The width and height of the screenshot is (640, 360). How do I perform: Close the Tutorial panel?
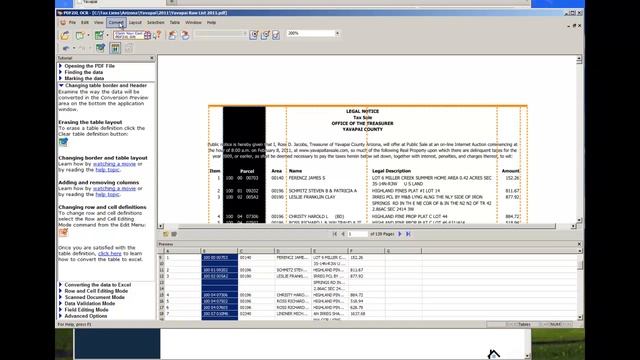tap(152, 58)
